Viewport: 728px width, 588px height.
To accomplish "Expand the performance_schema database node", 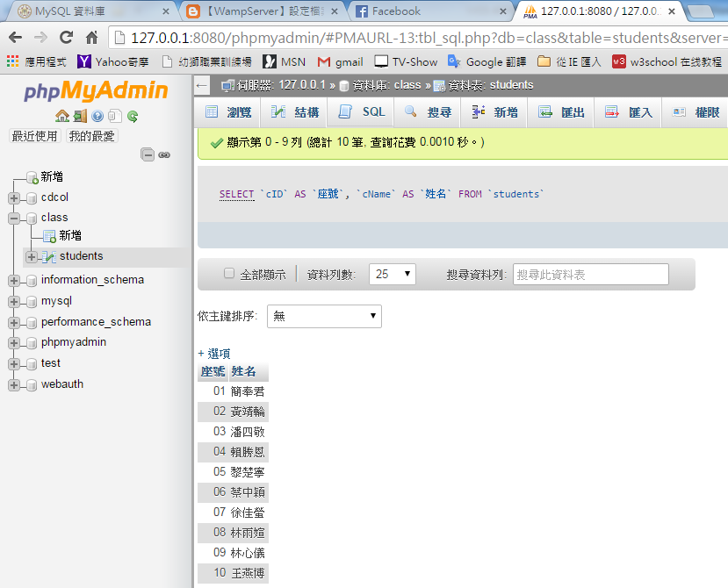I will 14,323.
